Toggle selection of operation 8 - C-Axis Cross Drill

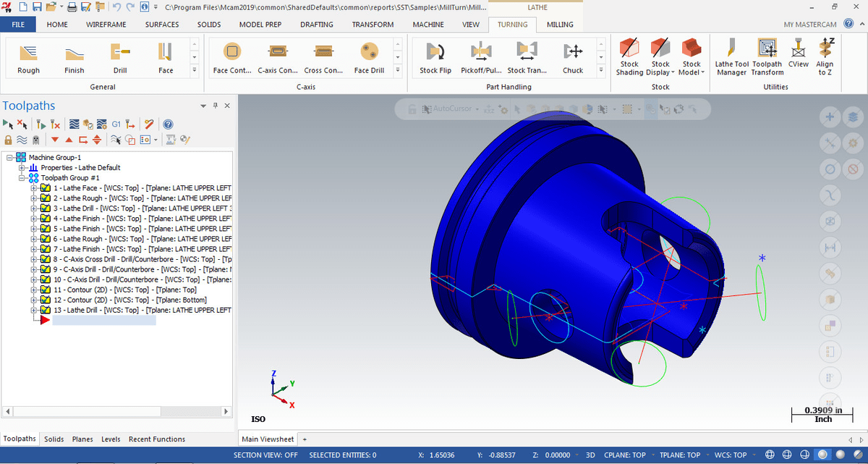45,259
